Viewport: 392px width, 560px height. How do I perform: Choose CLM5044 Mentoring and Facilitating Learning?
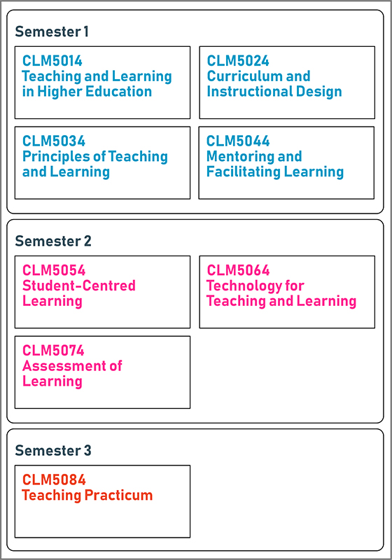click(x=286, y=163)
